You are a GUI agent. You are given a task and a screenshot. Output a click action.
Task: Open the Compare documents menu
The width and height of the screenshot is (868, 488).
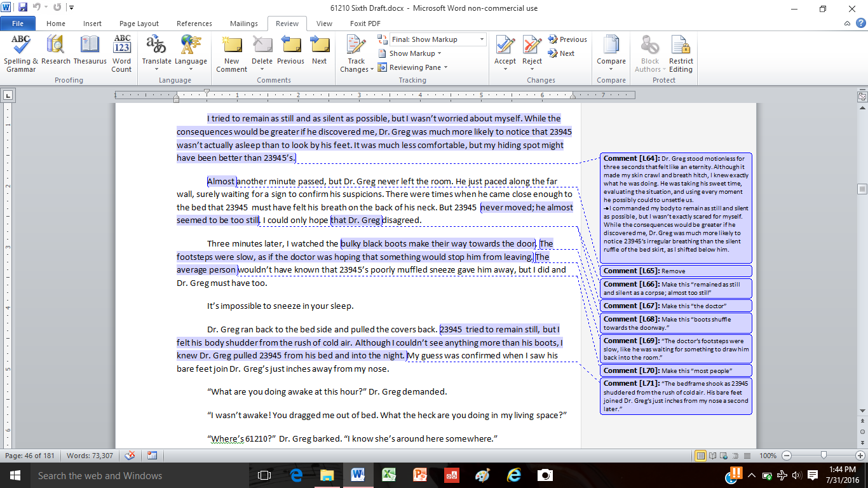(611, 54)
